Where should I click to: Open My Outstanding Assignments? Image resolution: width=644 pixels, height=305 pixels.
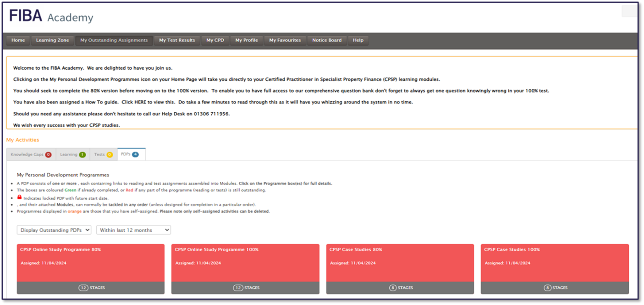(x=114, y=40)
